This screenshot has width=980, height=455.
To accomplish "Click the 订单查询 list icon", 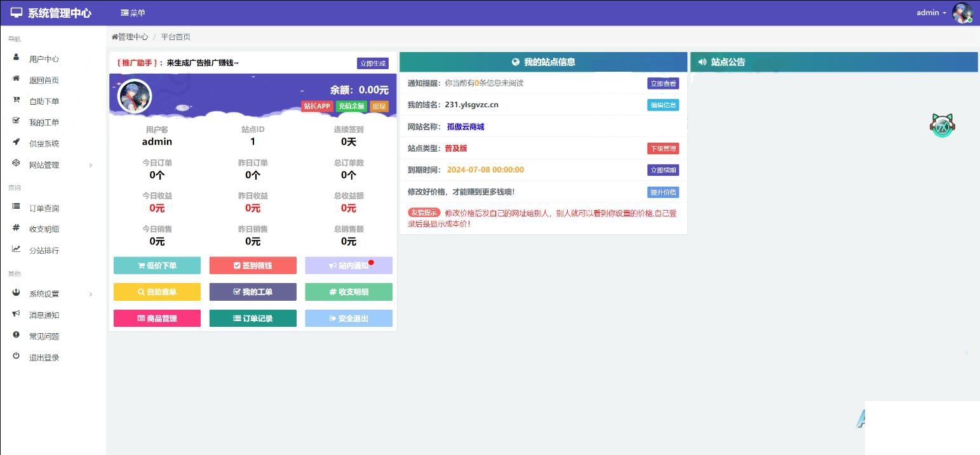I will coord(16,207).
